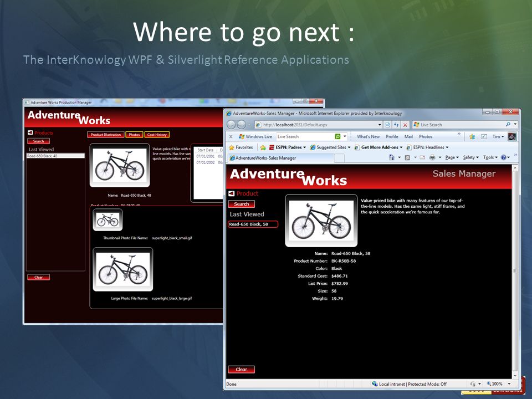Click the Refresh icon in IE address bar
The image size is (532, 399).
tap(396, 125)
